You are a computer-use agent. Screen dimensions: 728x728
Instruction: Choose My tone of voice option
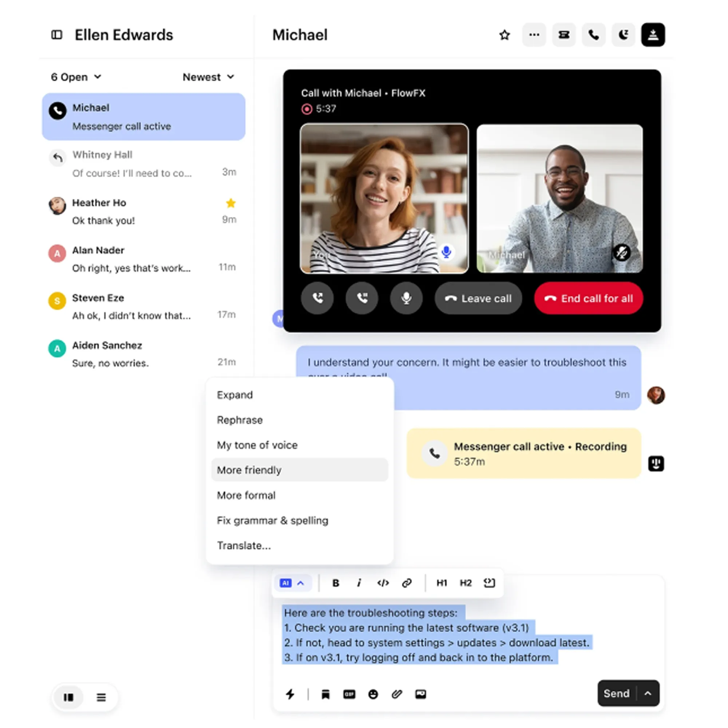300,445
